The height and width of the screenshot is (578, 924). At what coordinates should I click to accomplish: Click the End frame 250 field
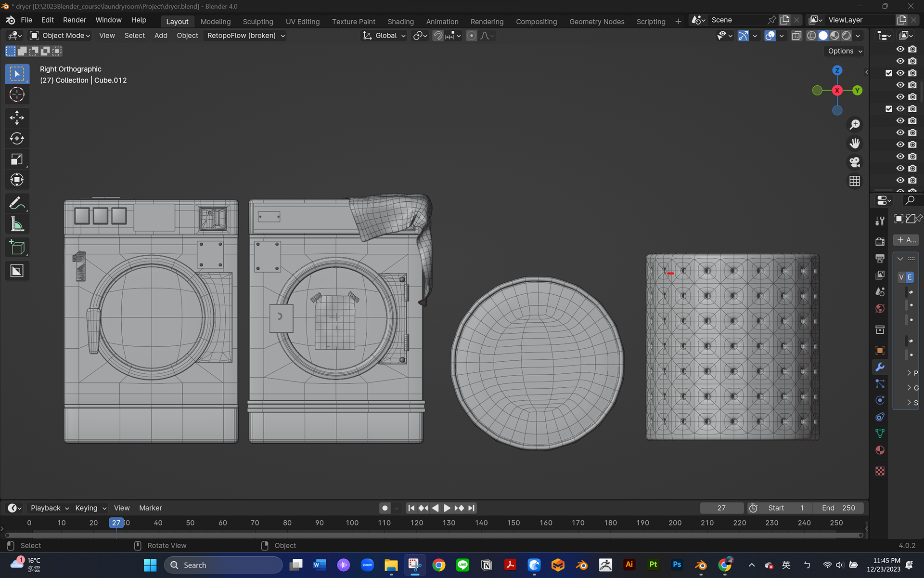[x=838, y=508]
